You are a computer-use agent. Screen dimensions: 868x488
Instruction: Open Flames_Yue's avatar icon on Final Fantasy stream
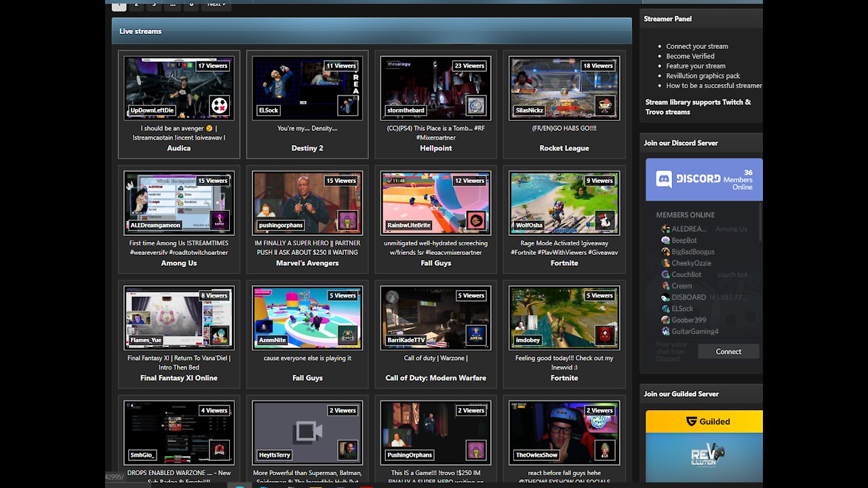click(x=219, y=335)
